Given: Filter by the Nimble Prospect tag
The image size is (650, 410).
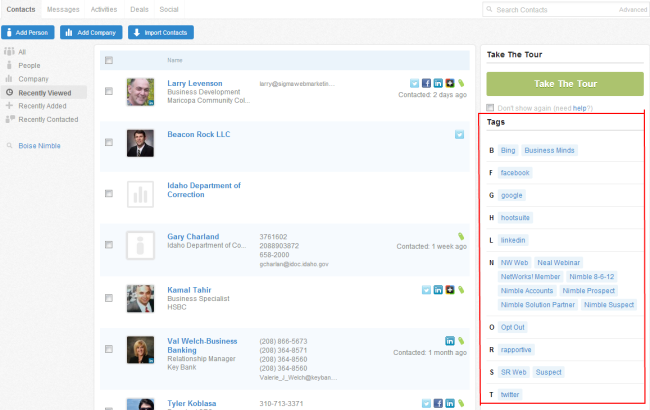Looking at the screenshot, I should pyautogui.click(x=589, y=291).
